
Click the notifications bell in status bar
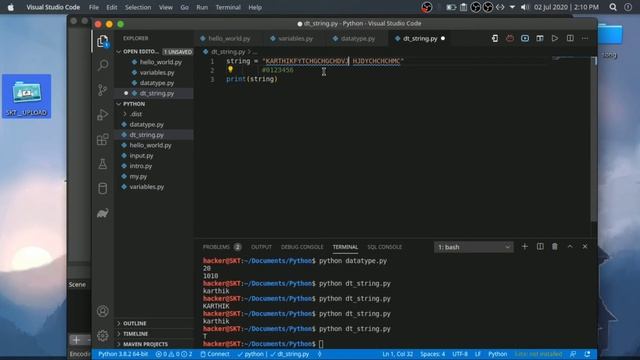click(x=587, y=354)
